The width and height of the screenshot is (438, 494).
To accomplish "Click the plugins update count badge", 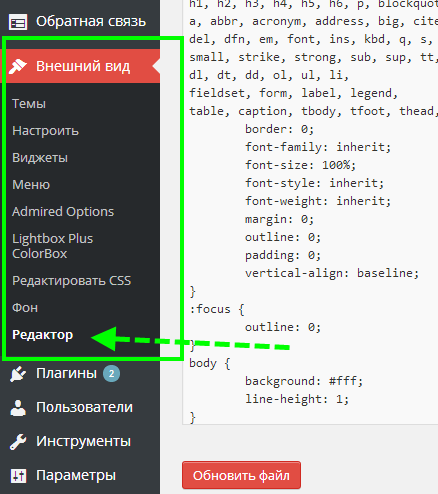I will [111, 374].
